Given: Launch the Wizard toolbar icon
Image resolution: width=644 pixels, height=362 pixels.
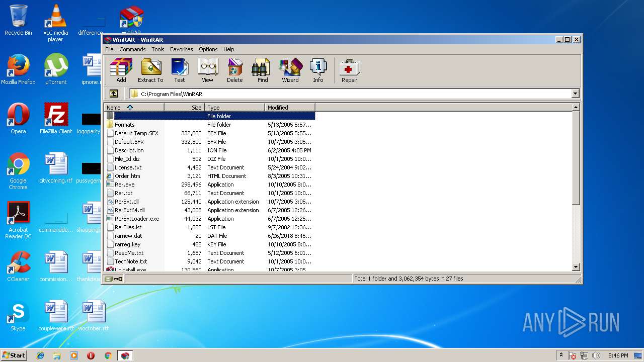Looking at the screenshot, I should [x=290, y=70].
